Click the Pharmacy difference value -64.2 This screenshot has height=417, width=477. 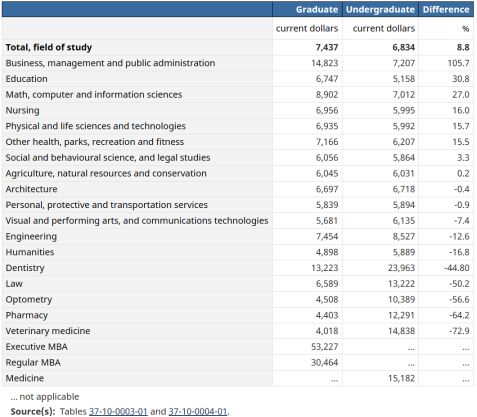(x=459, y=315)
